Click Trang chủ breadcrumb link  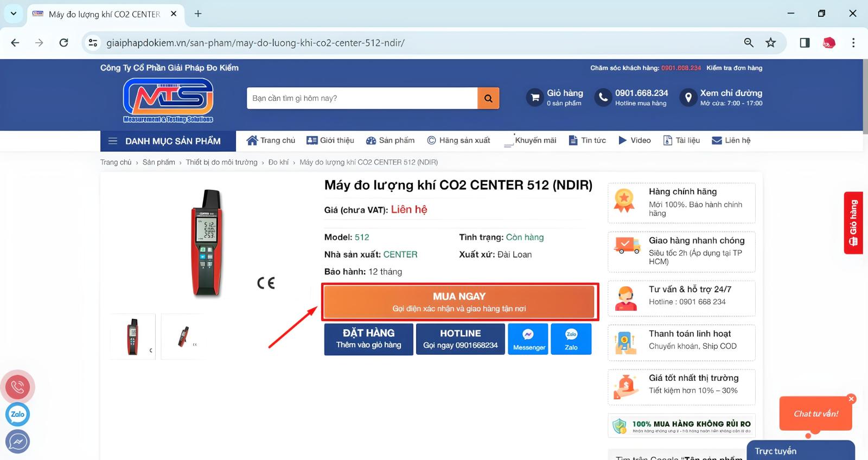(x=116, y=162)
